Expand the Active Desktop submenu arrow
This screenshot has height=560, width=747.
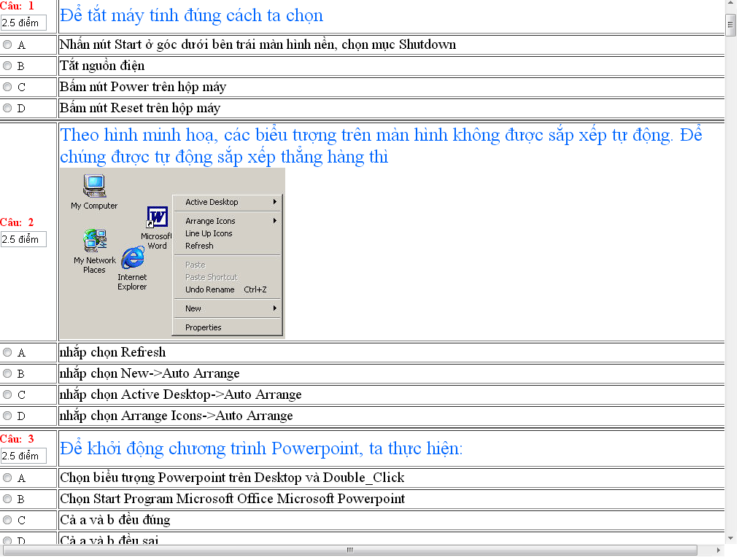(x=275, y=202)
